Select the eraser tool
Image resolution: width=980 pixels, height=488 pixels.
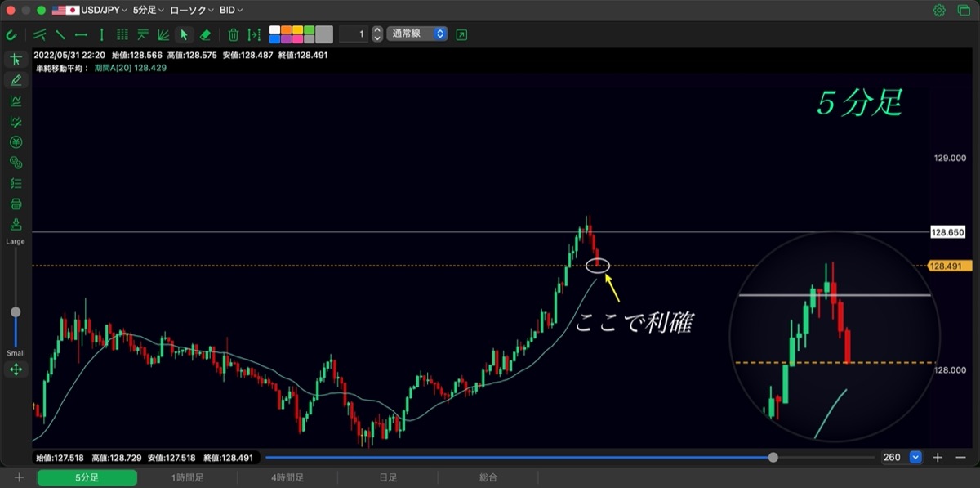pyautogui.click(x=205, y=34)
